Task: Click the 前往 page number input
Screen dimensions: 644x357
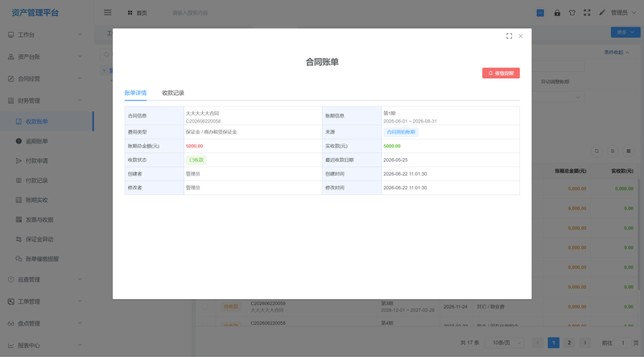Action: coord(622,342)
